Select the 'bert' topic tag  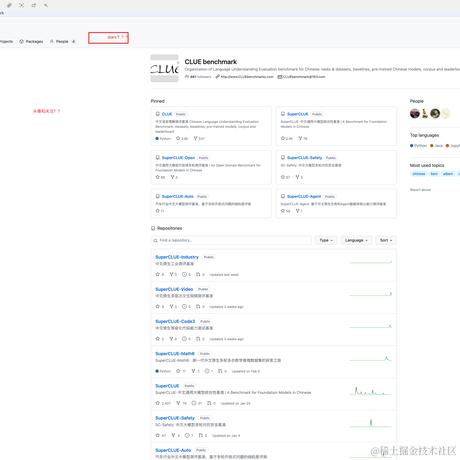click(434, 174)
